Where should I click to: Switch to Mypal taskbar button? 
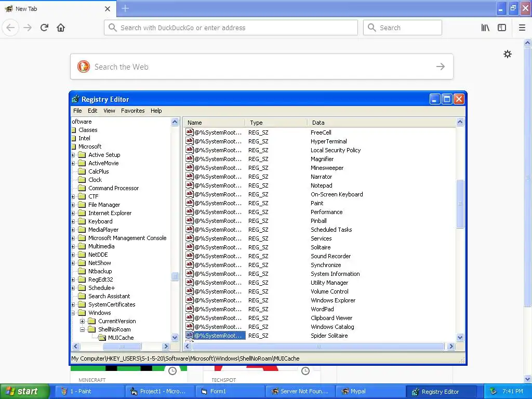pyautogui.click(x=370, y=391)
